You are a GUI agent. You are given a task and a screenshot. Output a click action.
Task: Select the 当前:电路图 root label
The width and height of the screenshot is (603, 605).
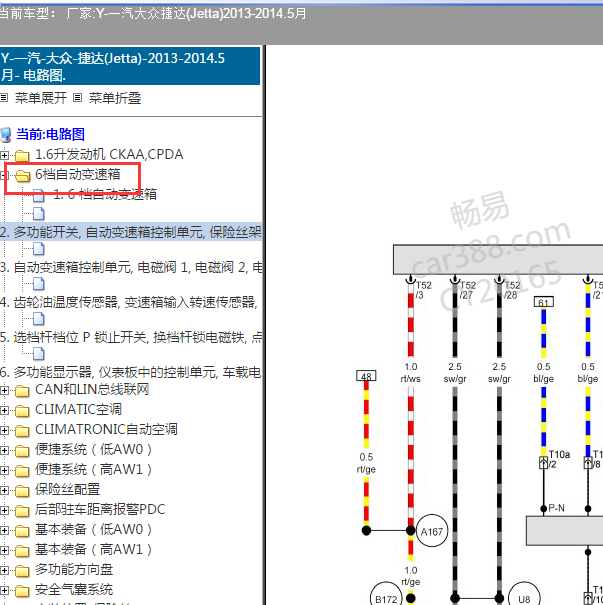click(50, 134)
